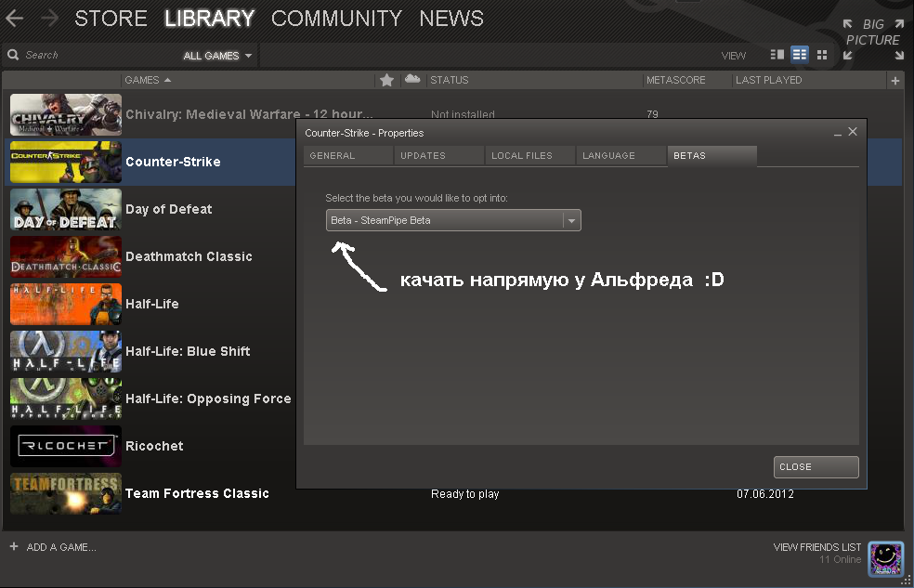The width and height of the screenshot is (914, 588).
Task: Sort by favorites star column
Action: pyautogui.click(x=386, y=80)
